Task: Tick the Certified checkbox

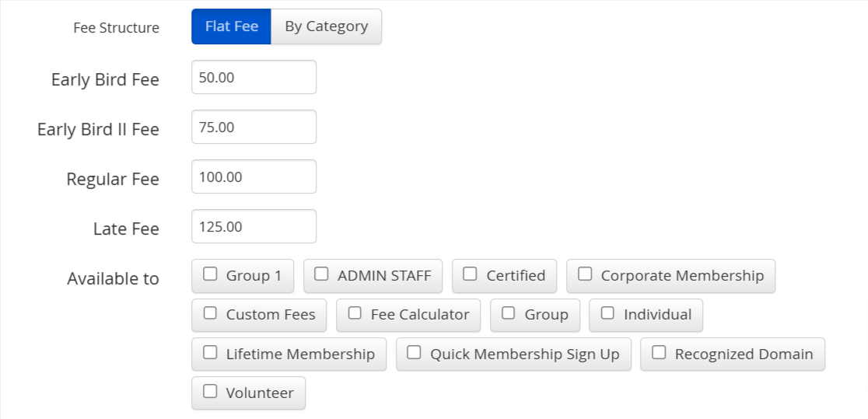Action: pos(470,274)
